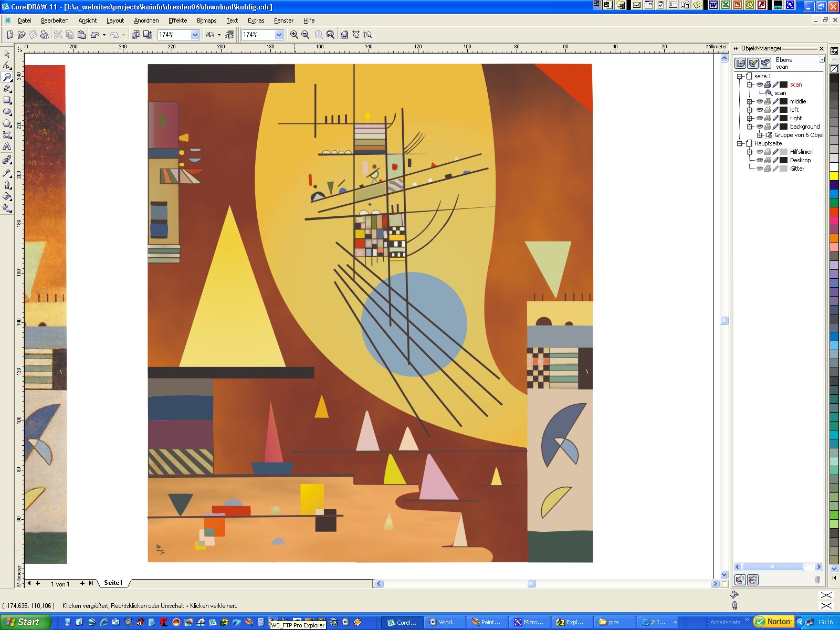
Task: Click the Export icon in toolbar
Action: click(147, 35)
